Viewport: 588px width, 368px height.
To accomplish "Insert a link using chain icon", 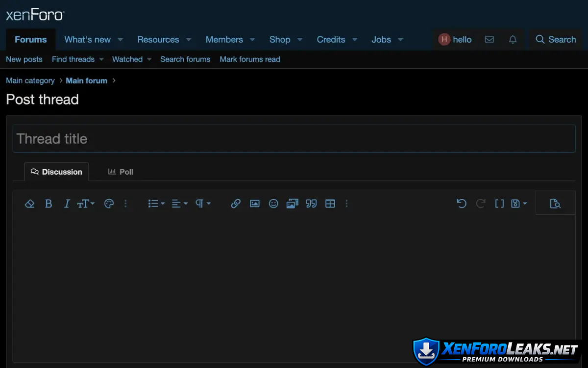I will click(236, 204).
